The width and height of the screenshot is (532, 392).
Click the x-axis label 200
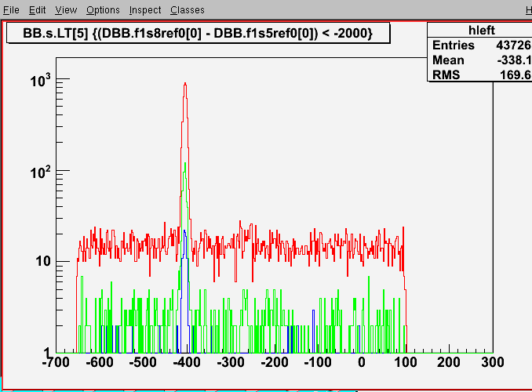pyautogui.click(x=449, y=362)
